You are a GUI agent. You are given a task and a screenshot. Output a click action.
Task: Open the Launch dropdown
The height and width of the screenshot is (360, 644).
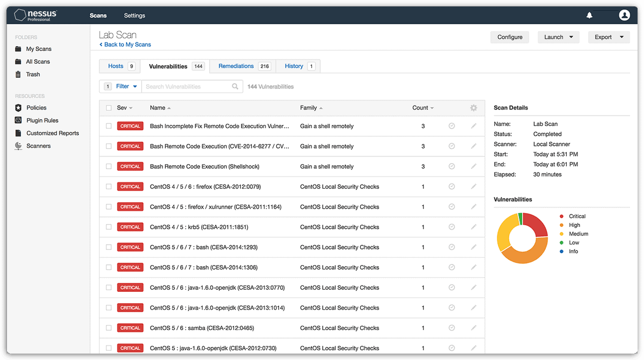(558, 37)
